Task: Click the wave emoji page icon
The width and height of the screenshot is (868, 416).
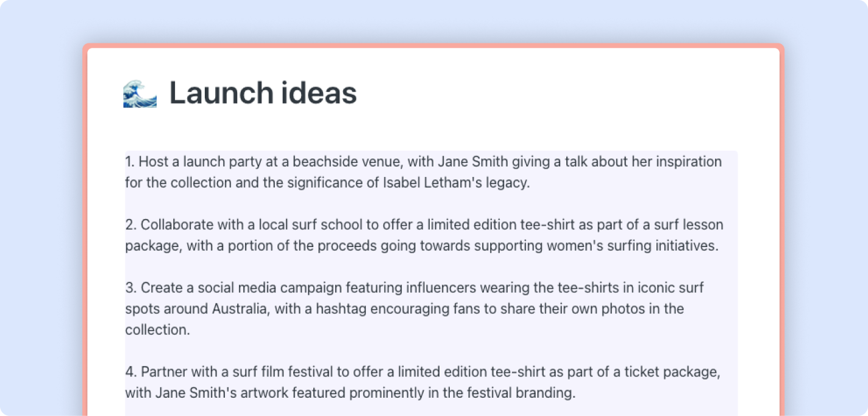Action: tap(140, 94)
